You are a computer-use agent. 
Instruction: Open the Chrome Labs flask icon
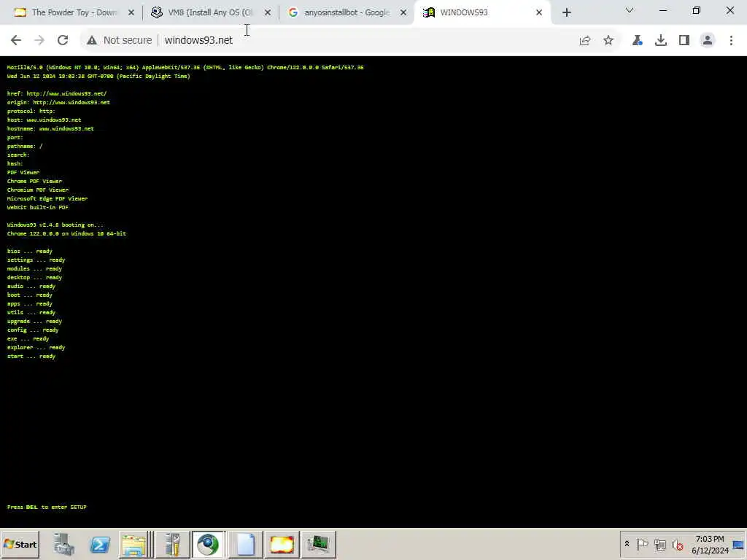pyautogui.click(x=638, y=41)
